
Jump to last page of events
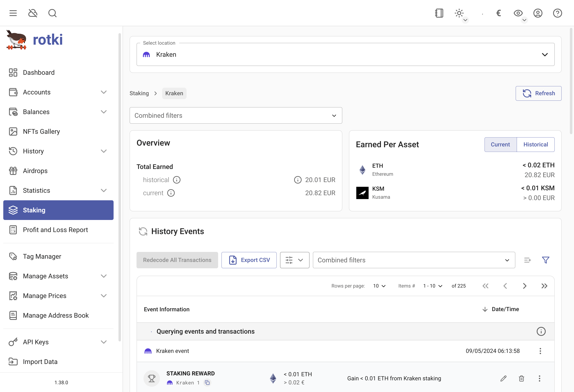544,286
